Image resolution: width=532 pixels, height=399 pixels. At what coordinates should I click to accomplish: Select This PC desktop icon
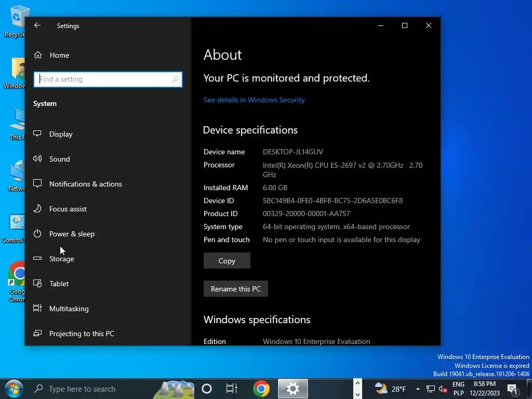tap(17, 125)
